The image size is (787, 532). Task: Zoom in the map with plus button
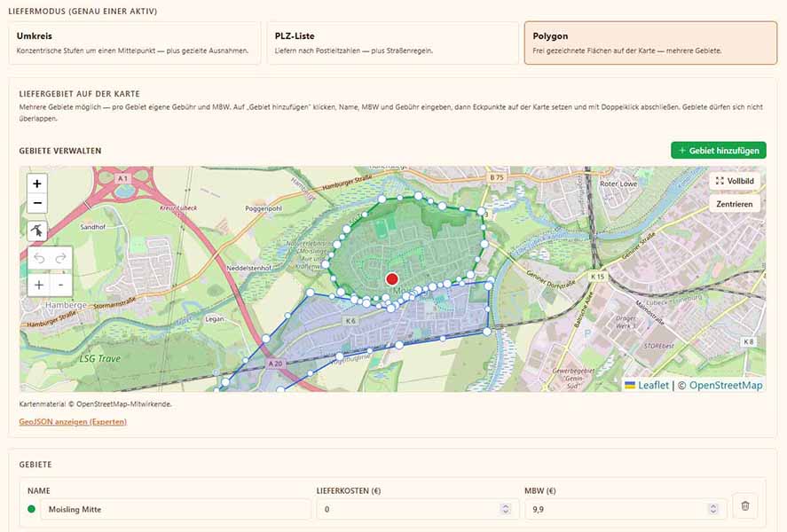37,184
